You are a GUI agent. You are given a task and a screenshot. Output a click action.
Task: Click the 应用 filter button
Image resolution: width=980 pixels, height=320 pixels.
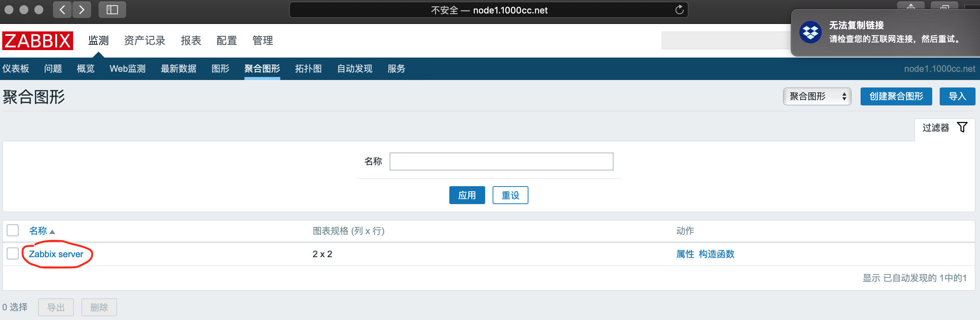[x=466, y=196]
